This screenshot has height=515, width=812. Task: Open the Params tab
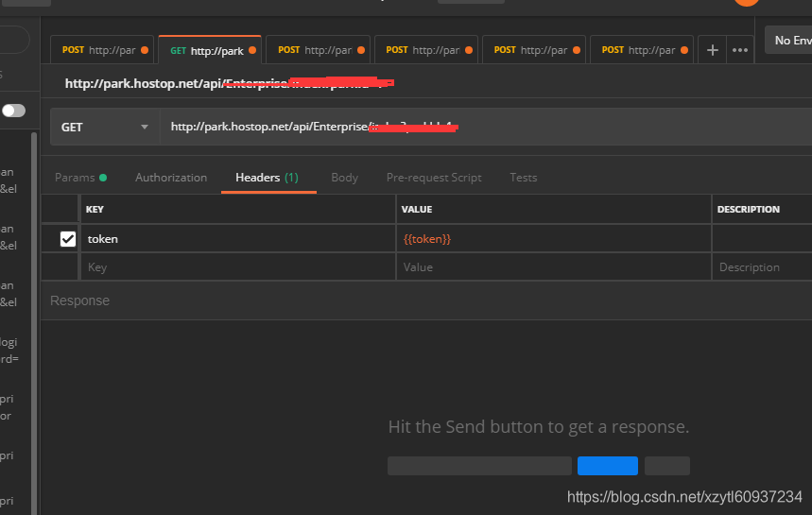click(80, 178)
